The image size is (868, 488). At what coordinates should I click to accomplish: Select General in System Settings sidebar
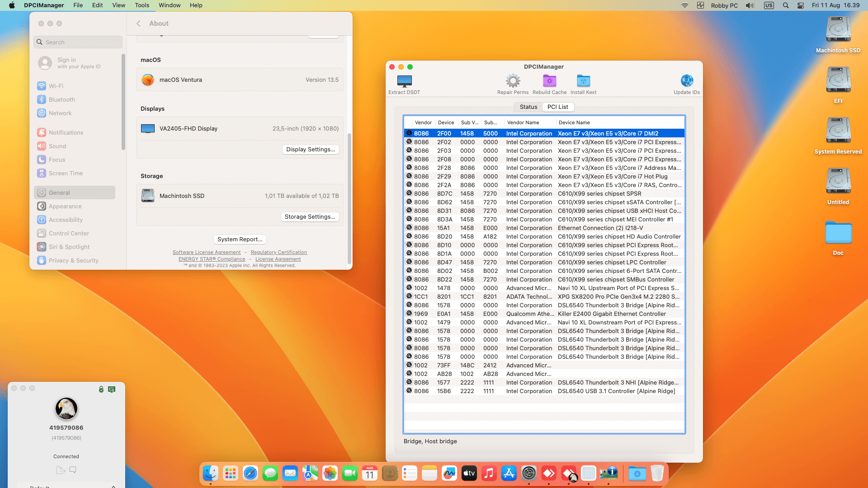click(75, 192)
